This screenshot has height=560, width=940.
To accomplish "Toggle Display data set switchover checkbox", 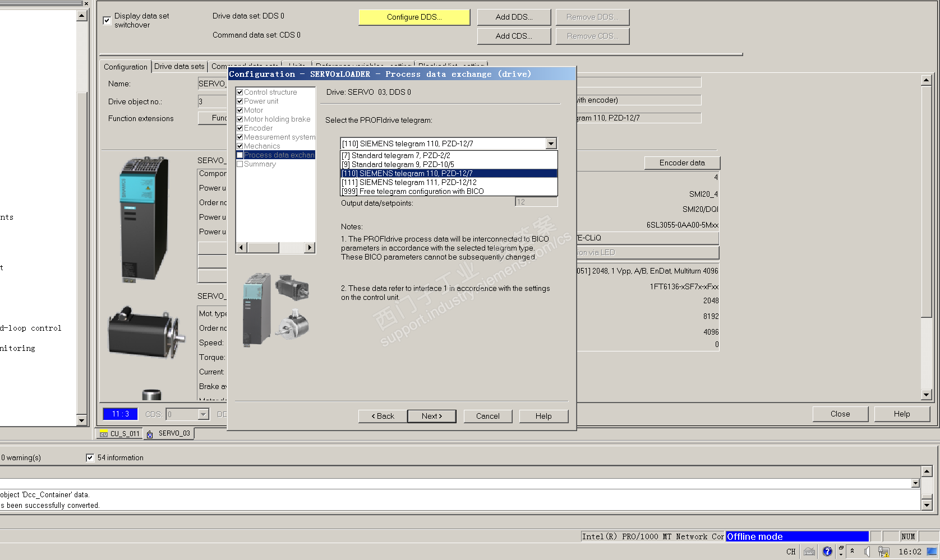I will point(107,21).
